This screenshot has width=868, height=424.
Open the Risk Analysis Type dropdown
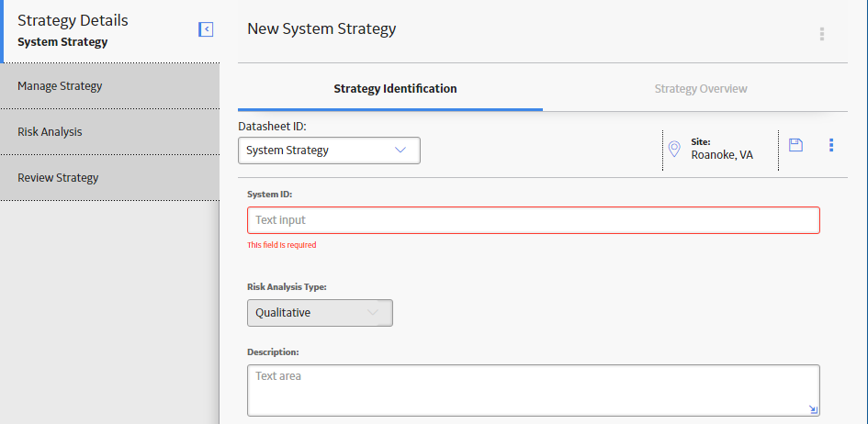click(x=320, y=313)
